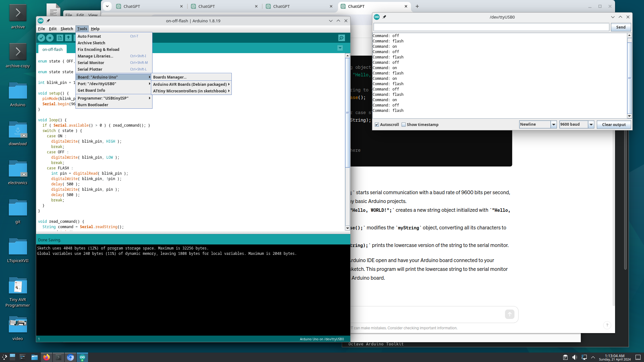The width and height of the screenshot is (644, 362).
Task: Open the Help menu in Arduino
Action: [95, 29]
